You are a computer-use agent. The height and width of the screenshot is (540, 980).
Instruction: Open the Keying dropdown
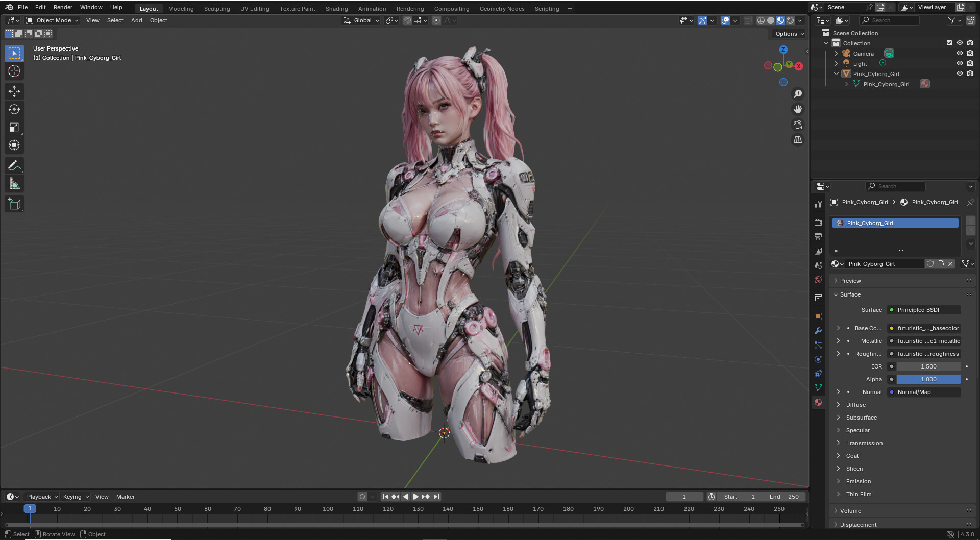tap(76, 497)
